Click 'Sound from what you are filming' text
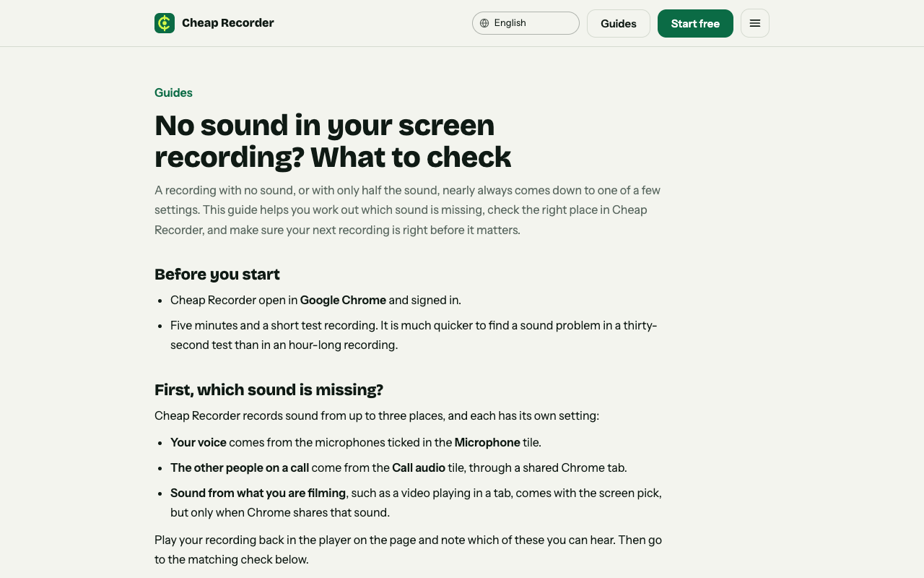924x578 pixels. [258, 493]
